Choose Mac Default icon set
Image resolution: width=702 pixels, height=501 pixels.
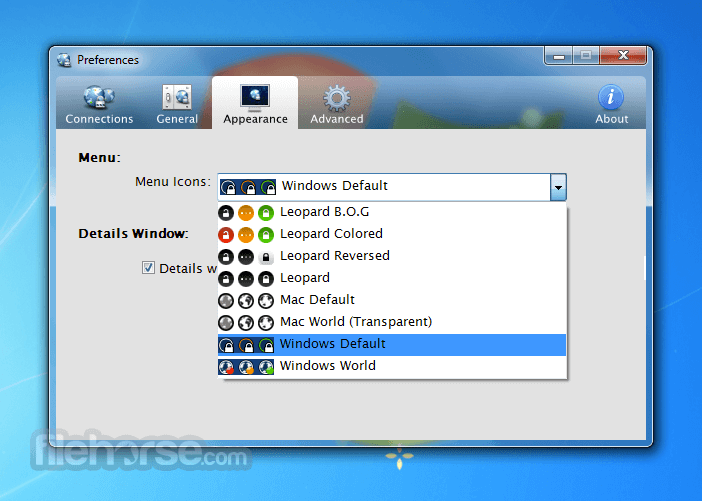click(x=392, y=300)
